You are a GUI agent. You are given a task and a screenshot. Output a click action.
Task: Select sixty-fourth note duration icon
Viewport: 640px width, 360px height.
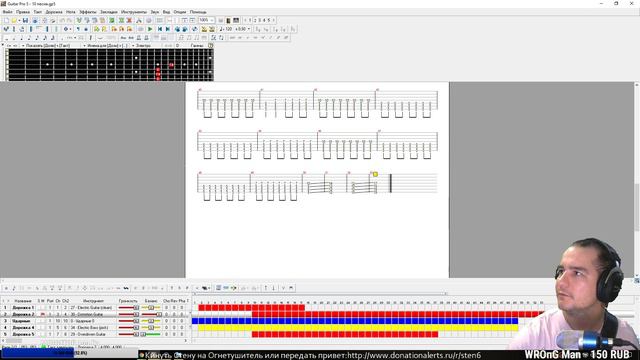click(52, 38)
